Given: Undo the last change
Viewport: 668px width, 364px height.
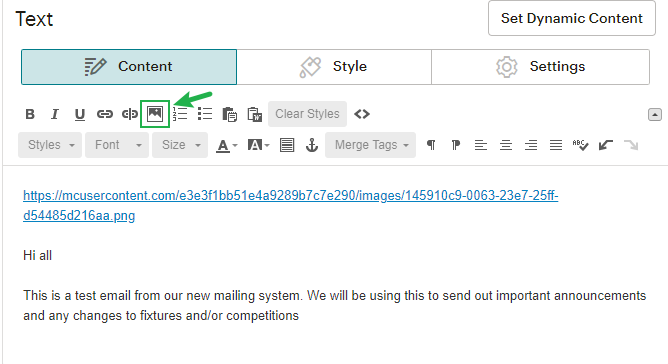Looking at the screenshot, I should coord(605,145).
